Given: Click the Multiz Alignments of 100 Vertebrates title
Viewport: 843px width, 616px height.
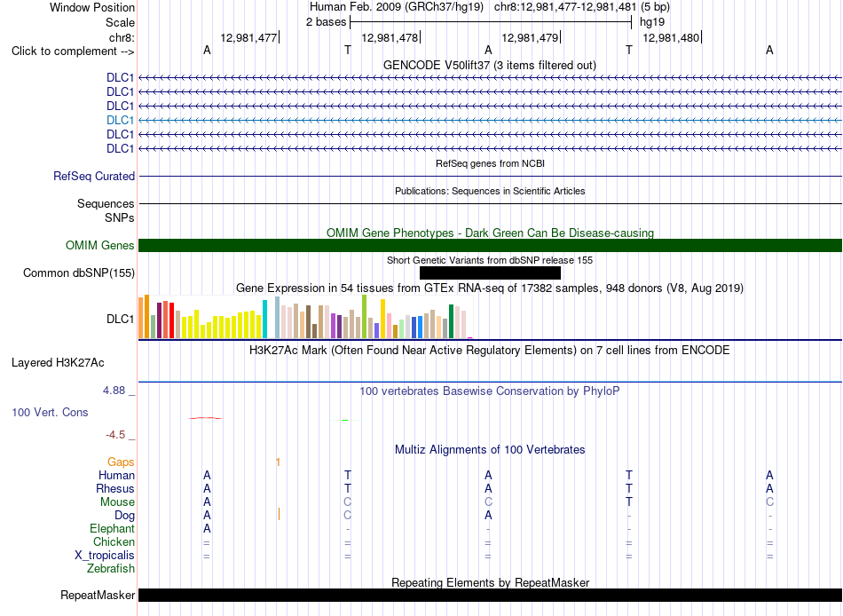Looking at the screenshot, I should [x=490, y=450].
